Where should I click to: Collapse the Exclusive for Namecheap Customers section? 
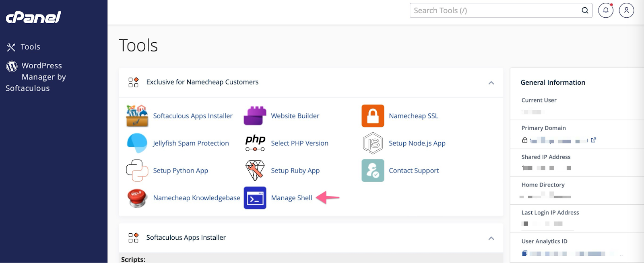491,83
